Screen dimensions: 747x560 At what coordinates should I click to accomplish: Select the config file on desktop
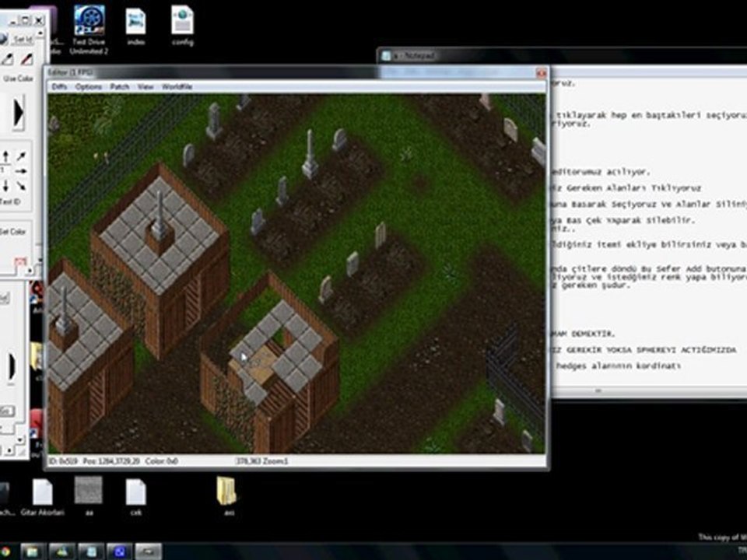182,26
